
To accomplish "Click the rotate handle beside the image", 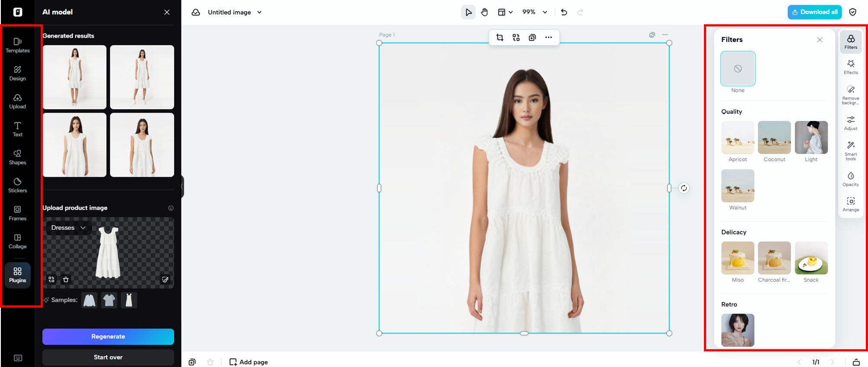I will 684,188.
